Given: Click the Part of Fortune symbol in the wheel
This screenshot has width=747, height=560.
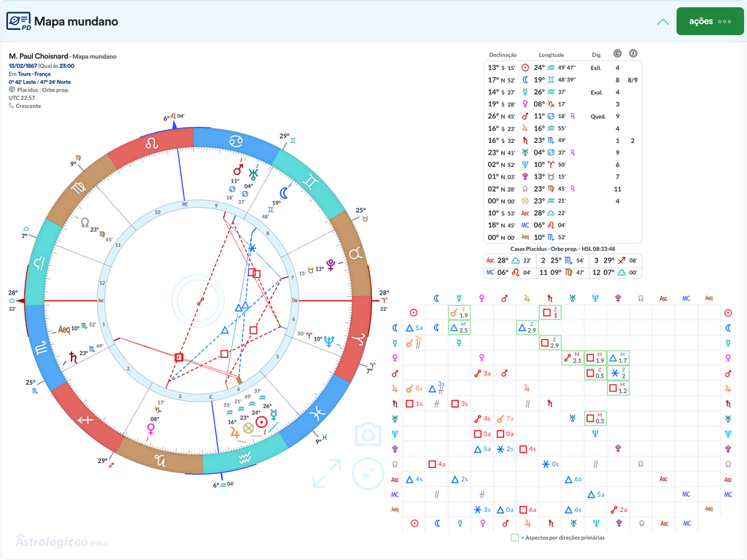Looking at the screenshot, I should tap(248, 428).
